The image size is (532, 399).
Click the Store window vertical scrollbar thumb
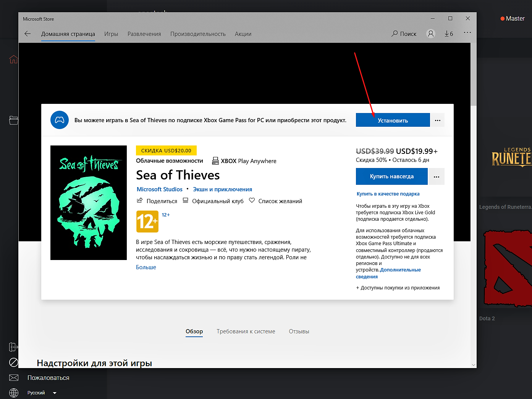pyautogui.click(x=474, y=74)
